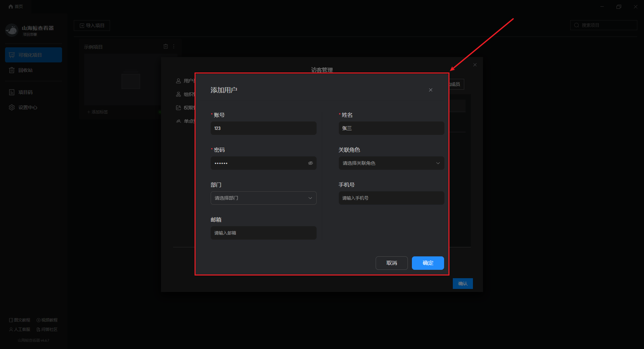Delete 示例项目 via trash icon
This screenshot has width=644, height=349.
165,46
